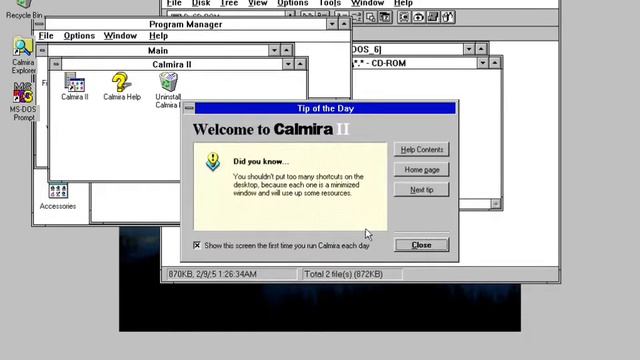Minimize the CD-ROM directory window
The height and width of the screenshot is (360, 640).
(483, 63)
